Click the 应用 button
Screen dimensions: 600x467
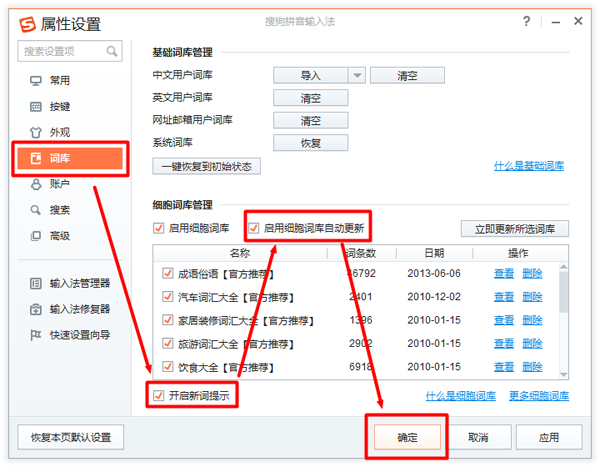(x=549, y=437)
